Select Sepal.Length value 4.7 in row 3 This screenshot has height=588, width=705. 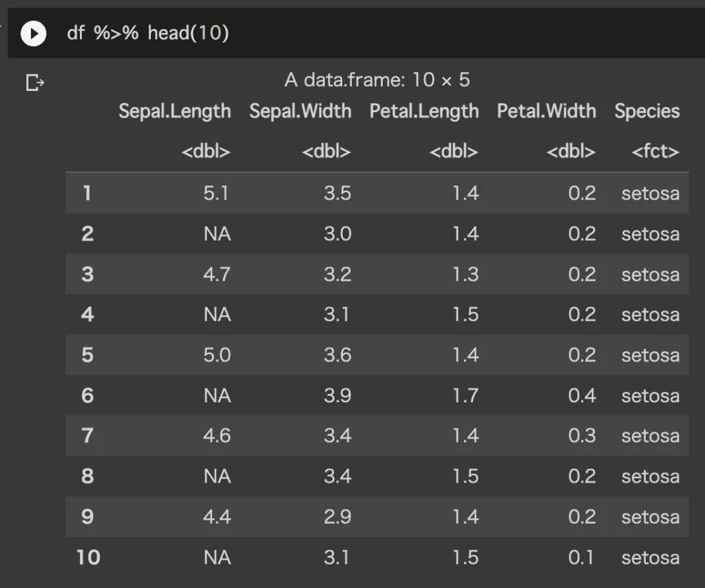pyautogui.click(x=217, y=274)
